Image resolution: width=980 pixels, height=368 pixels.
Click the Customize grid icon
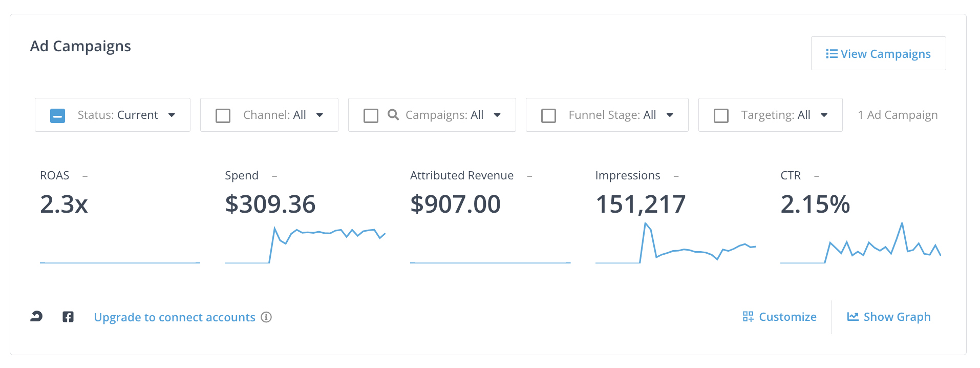coord(748,317)
